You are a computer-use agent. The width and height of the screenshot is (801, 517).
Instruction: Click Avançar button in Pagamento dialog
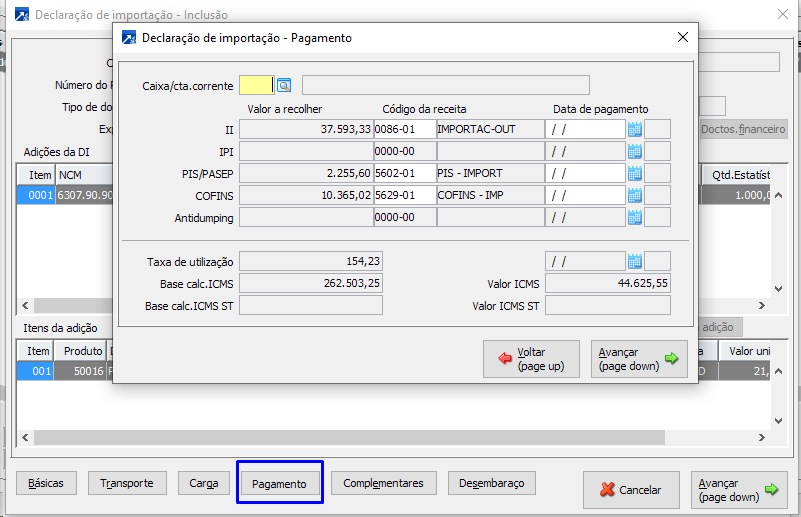[639, 359]
